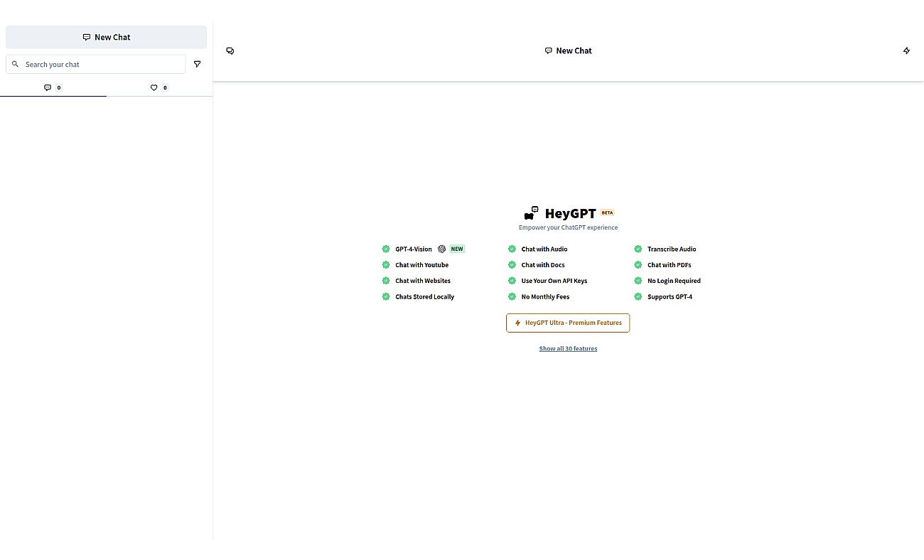Open HeyGPT Ultra - Premium Features

click(568, 323)
